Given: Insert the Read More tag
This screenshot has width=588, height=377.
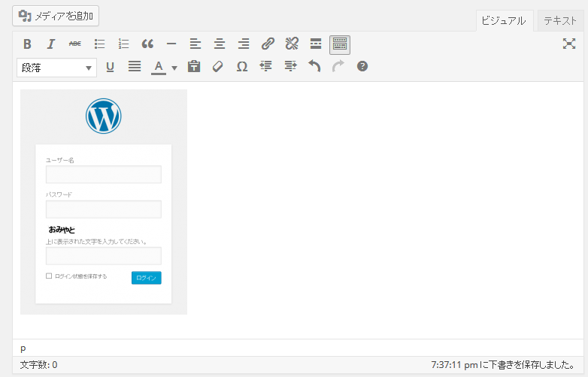Looking at the screenshot, I should point(316,44).
